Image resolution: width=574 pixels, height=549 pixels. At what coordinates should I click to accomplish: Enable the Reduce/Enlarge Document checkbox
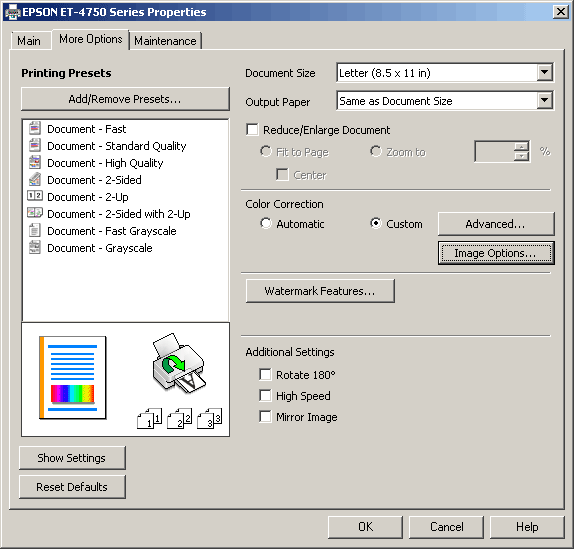click(252, 130)
